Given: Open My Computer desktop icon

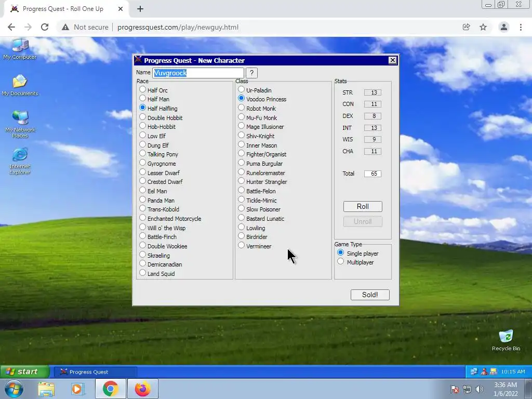Looking at the screenshot, I should [20, 48].
